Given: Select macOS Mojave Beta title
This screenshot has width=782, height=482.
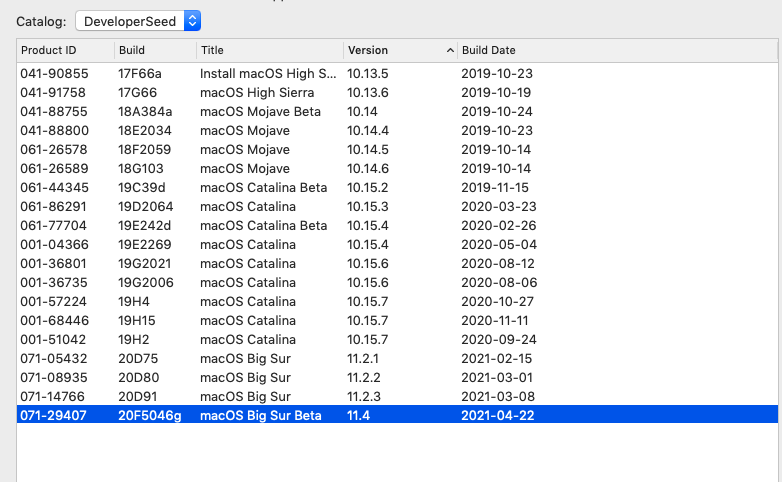Looking at the screenshot, I should click(x=260, y=112).
